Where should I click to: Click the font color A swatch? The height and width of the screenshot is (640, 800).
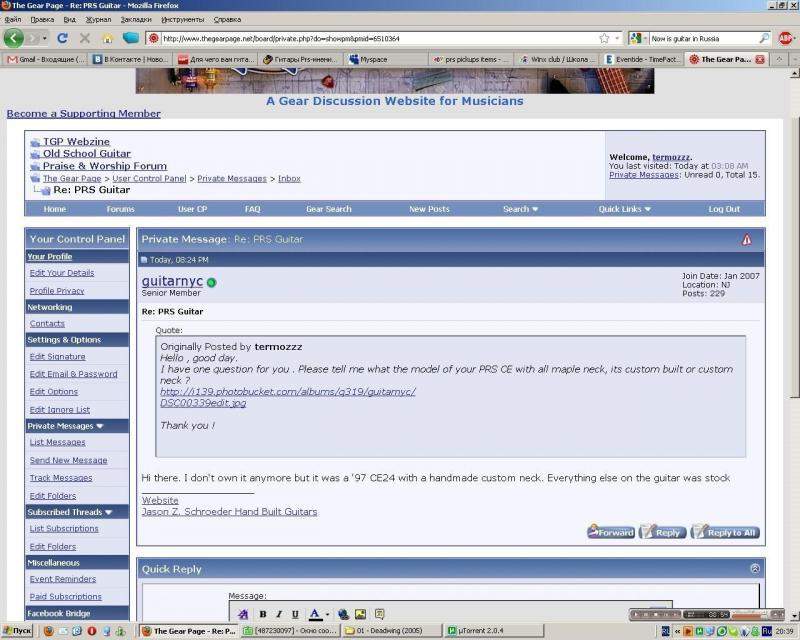click(x=315, y=614)
